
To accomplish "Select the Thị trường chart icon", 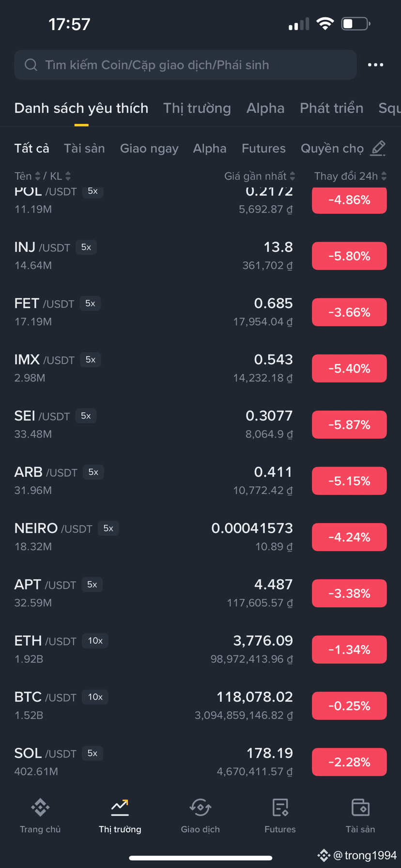I will 120,808.
